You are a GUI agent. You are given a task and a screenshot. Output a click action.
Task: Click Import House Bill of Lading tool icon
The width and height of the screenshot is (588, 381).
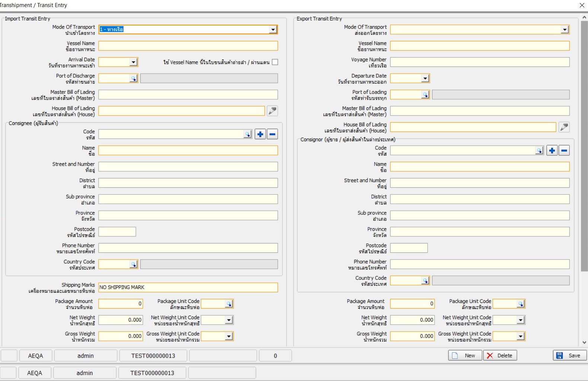tap(272, 111)
